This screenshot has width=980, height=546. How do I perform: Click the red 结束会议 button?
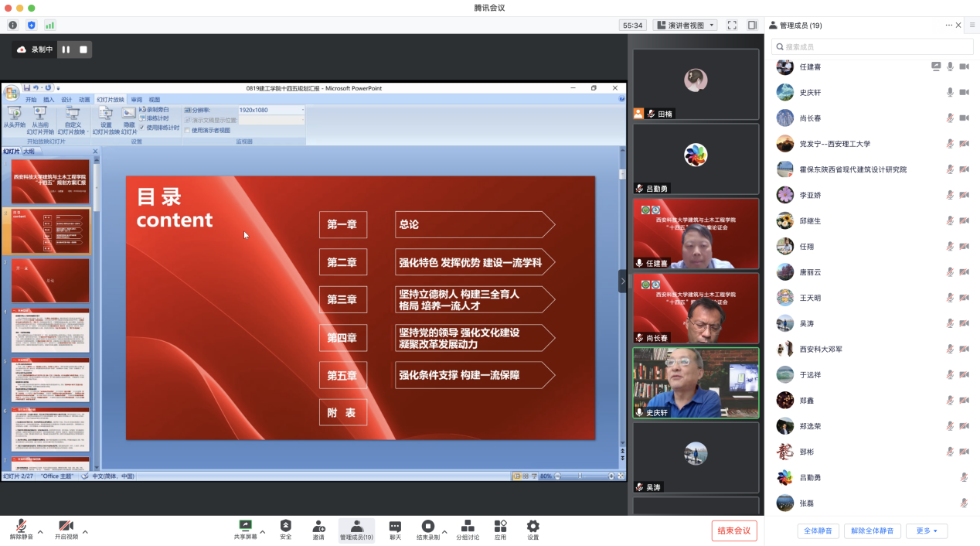click(734, 531)
